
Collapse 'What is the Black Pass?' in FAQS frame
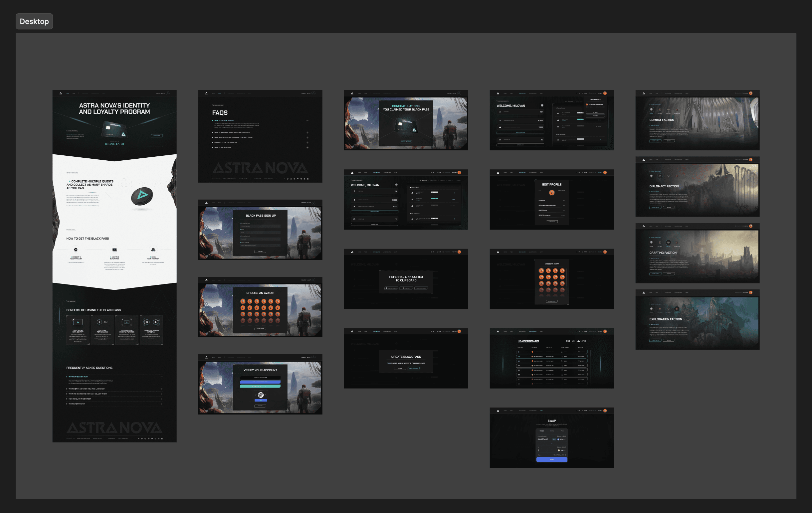point(307,120)
